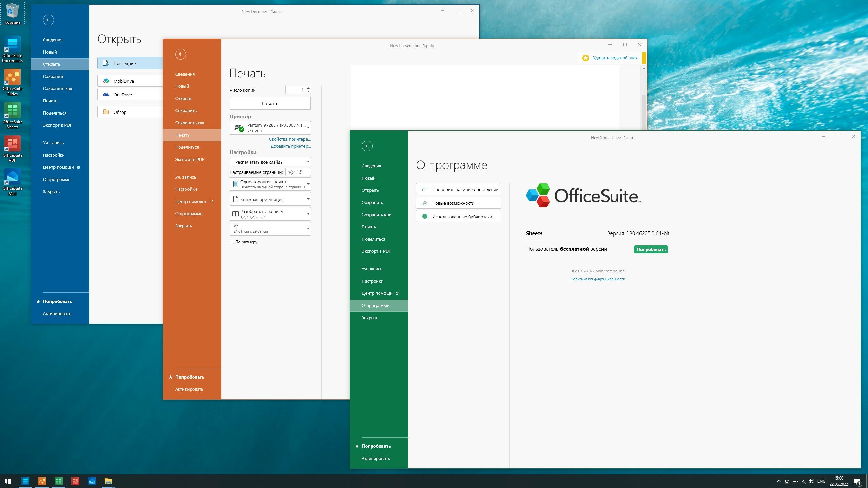Expand the A4 paper size dropdown
Screen dimensions: 868x488
270,229
